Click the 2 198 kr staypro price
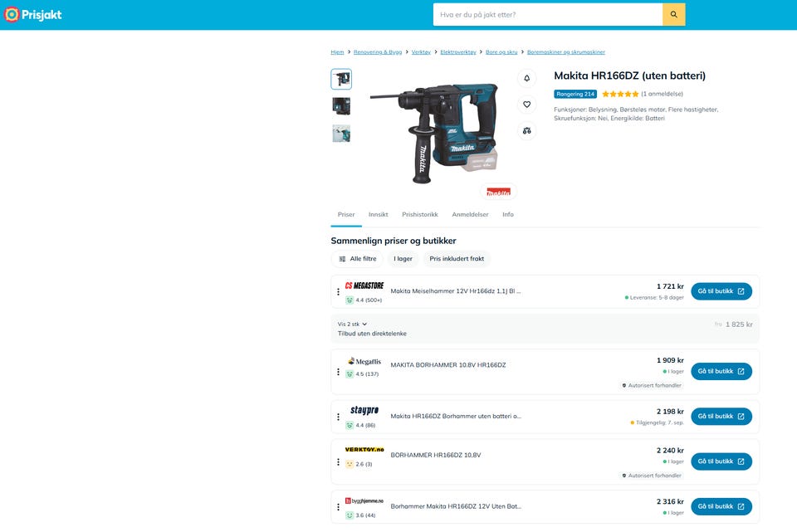The width and height of the screenshot is (797, 532). 670,412
